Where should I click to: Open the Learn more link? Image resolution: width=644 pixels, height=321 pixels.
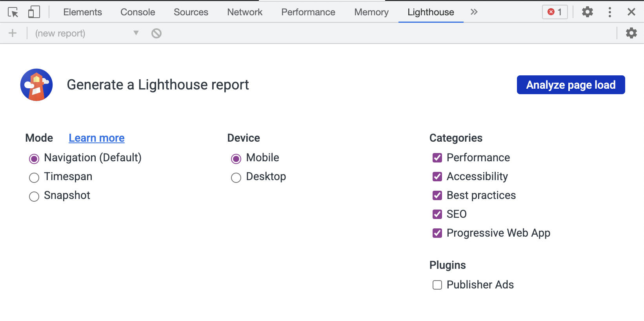[96, 138]
